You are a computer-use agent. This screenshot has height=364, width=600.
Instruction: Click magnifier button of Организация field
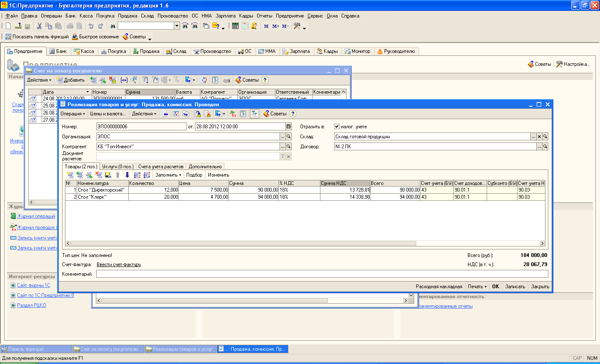288,137
